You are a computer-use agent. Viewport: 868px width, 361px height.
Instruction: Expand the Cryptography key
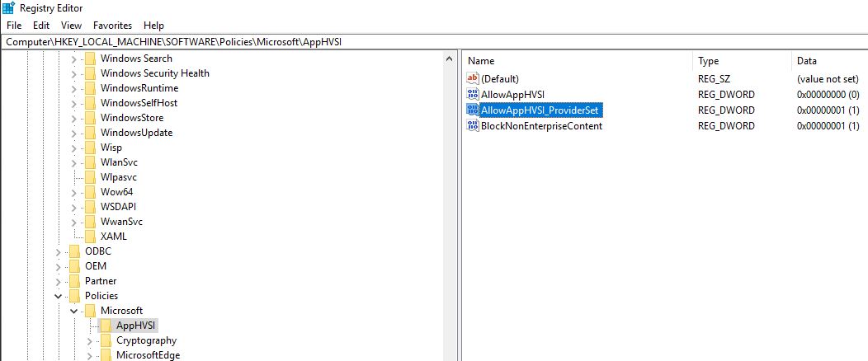click(x=89, y=341)
